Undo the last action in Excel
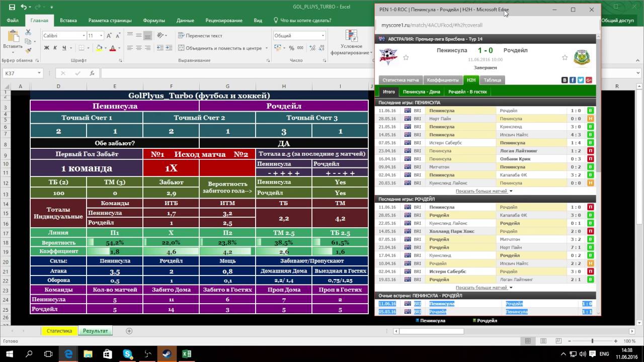The height and width of the screenshot is (362, 644). coord(24,7)
